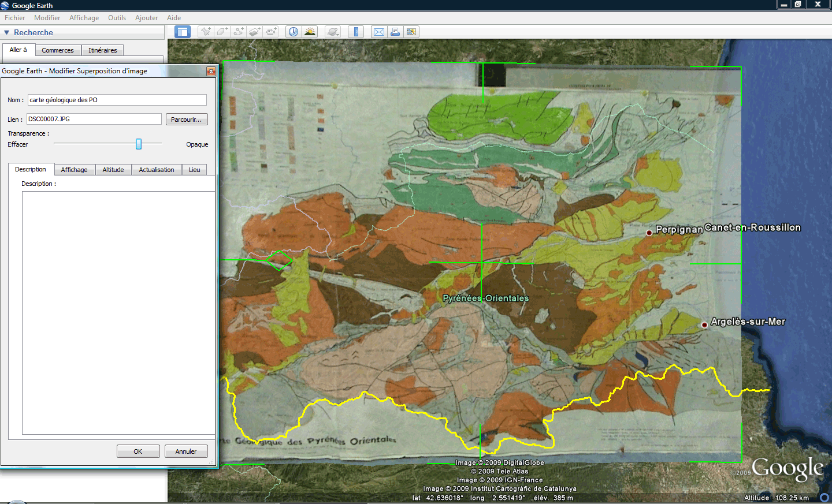
Task: Click the Add Placemark pushpin icon
Action: pos(205,32)
